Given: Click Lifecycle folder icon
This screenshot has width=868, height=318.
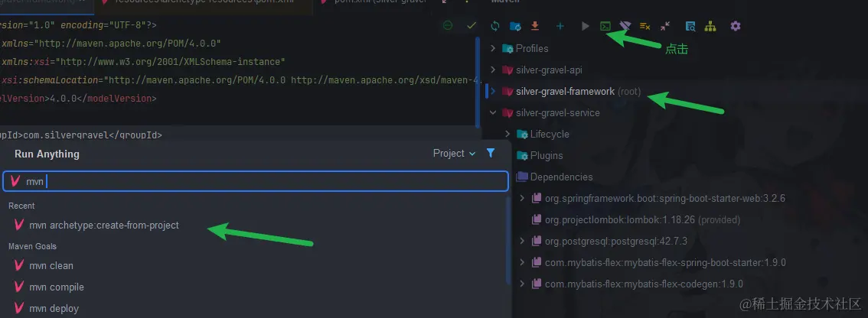Looking at the screenshot, I should (521, 134).
